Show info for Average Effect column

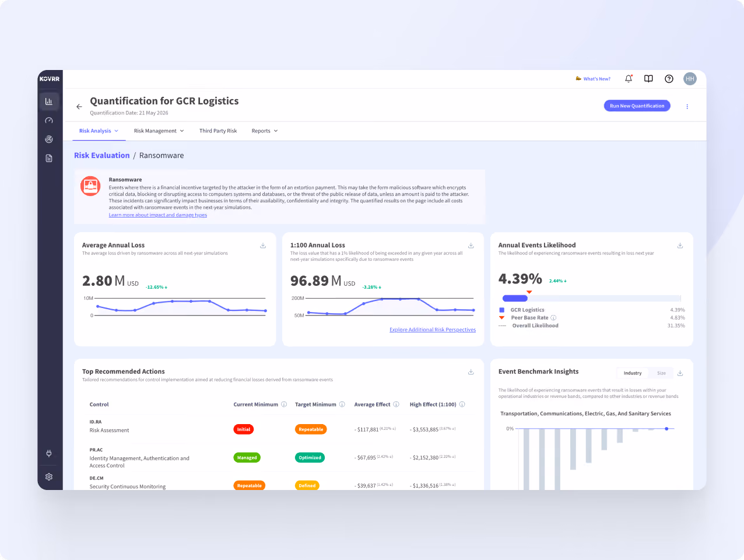(396, 404)
